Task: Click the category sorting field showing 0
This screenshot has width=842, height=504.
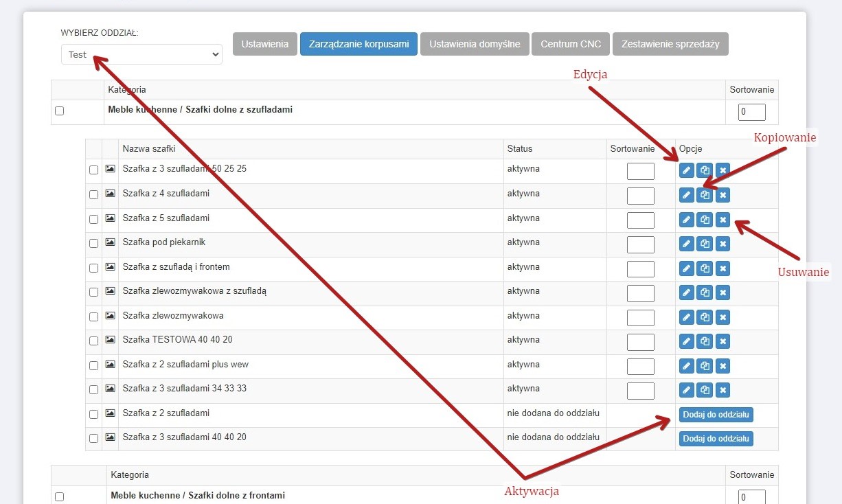Action: pos(751,112)
